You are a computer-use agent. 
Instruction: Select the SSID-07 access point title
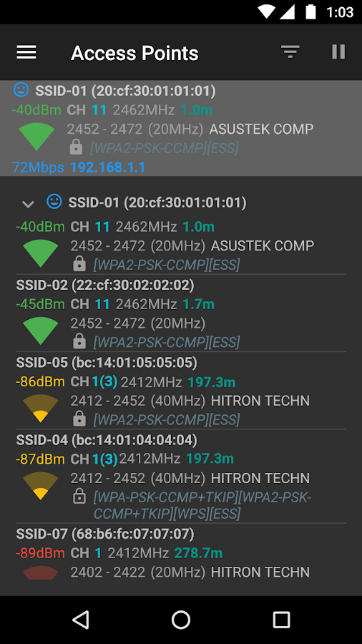(x=105, y=534)
